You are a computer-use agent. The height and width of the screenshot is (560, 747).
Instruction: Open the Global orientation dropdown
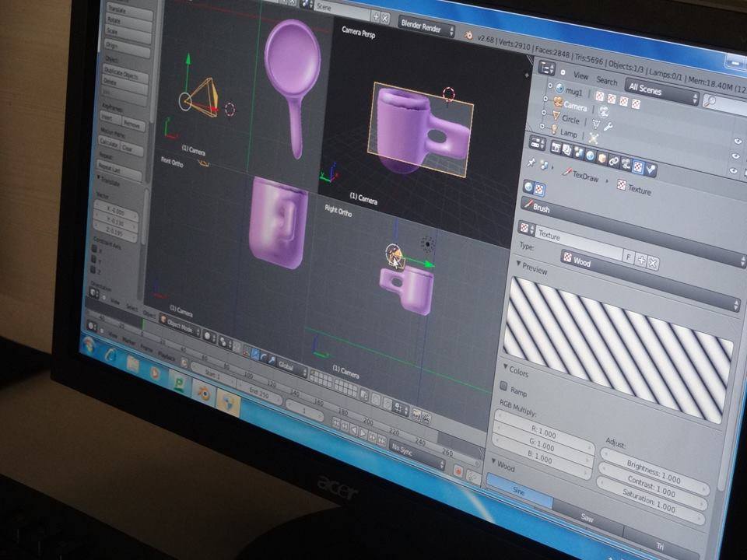[292, 367]
